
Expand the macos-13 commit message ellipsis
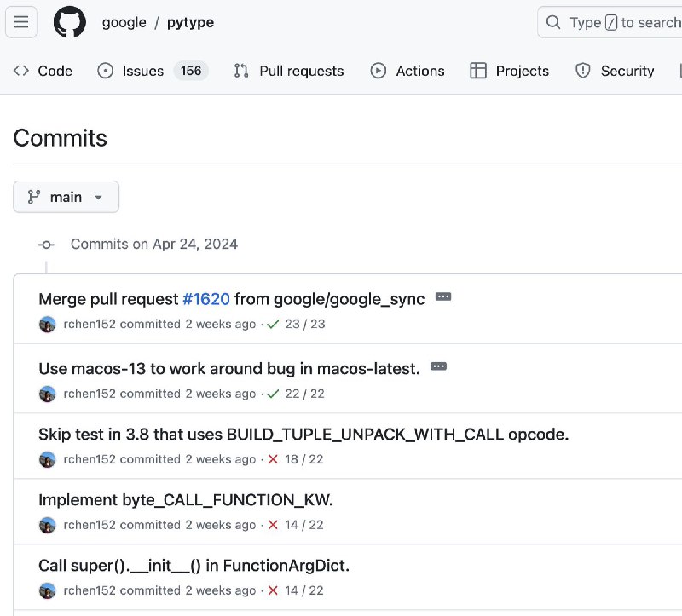pos(438,367)
